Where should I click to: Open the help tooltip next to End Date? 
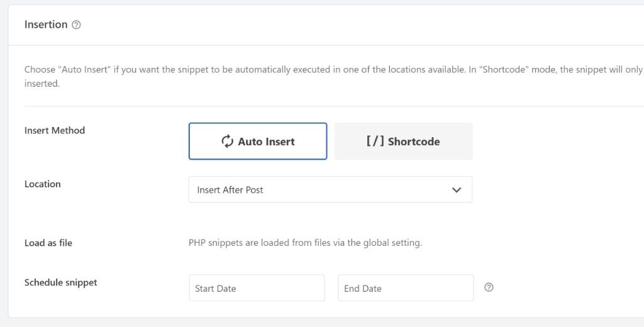(489, 287)
